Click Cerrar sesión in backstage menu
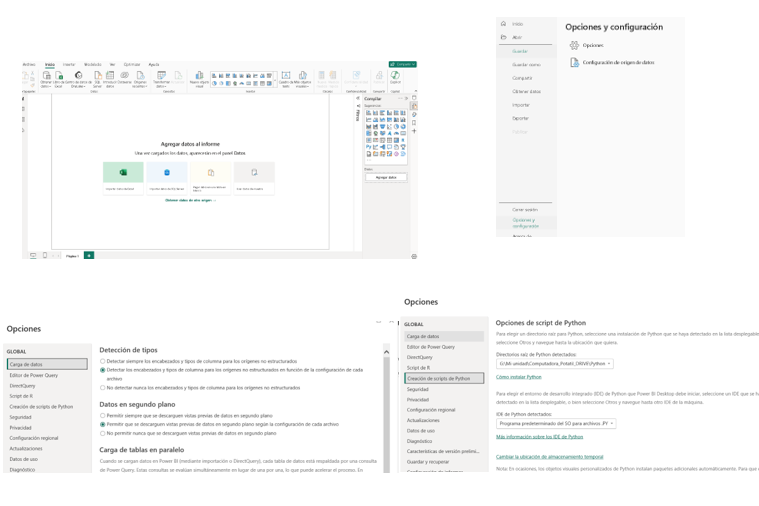This screenshot has height=506, width=759. tap(525, 210)
